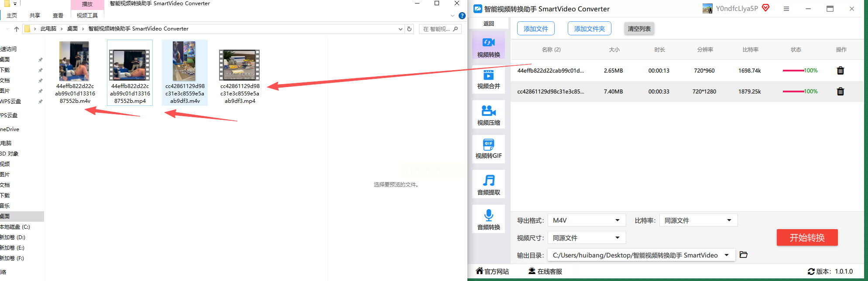
Task: Click 大小 column header
Action: 614,50
